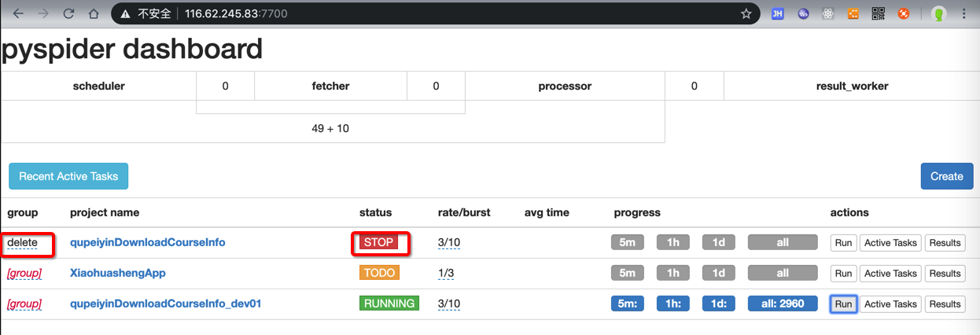
Task: Open the Recent Active Tasks page
Action: click(68, 176)
